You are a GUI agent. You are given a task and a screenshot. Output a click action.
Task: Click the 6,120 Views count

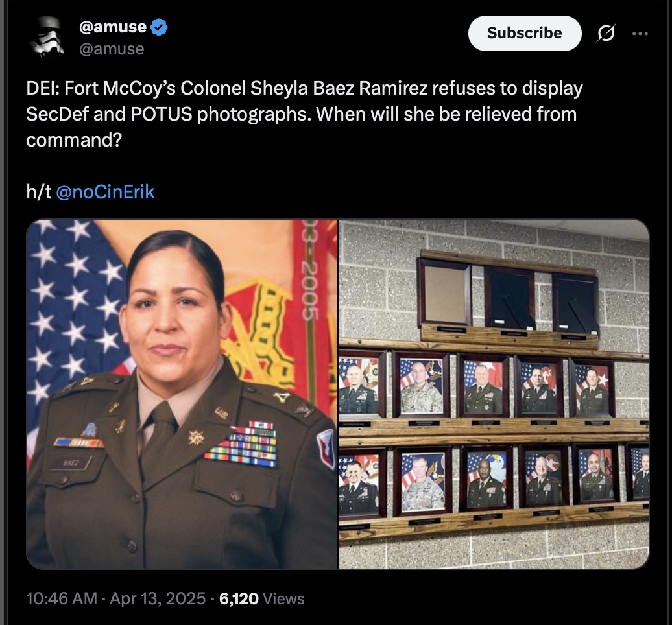262,598
